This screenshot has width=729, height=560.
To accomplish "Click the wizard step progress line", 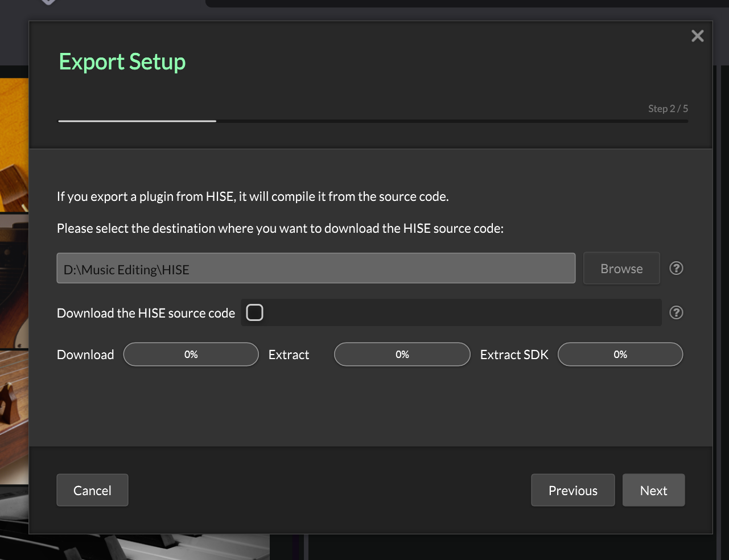I will coord(373,121).
